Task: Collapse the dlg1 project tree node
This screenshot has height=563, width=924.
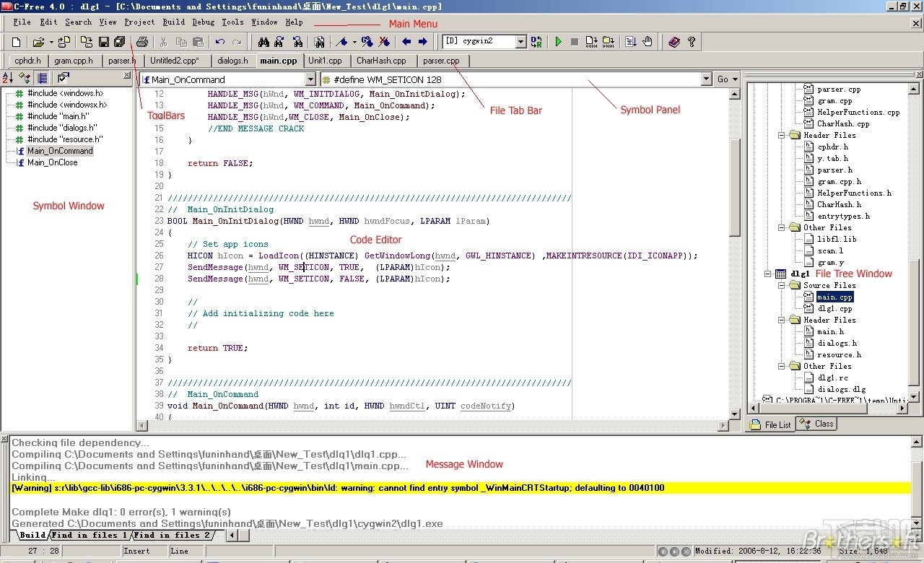Action: (x=769, y=274)
